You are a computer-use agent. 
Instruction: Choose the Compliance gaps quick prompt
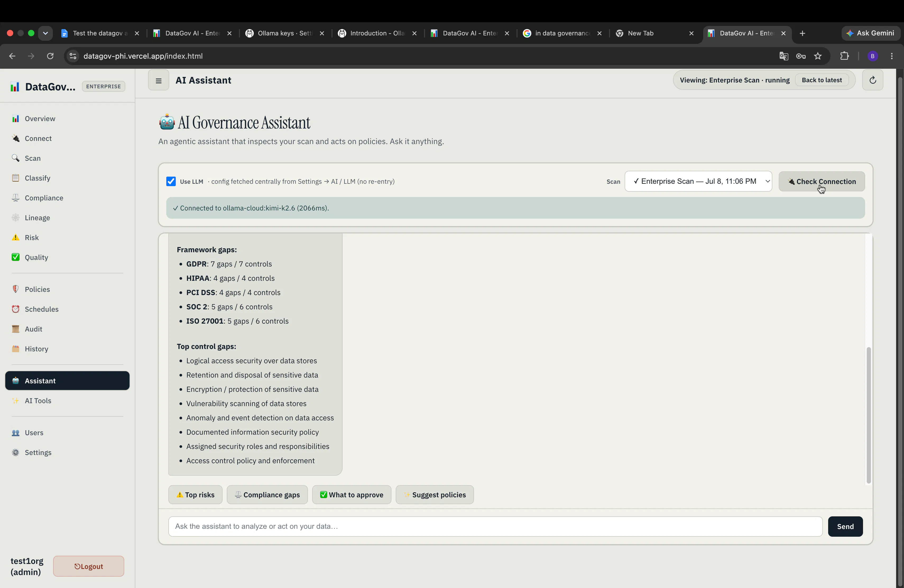(267, 495)
